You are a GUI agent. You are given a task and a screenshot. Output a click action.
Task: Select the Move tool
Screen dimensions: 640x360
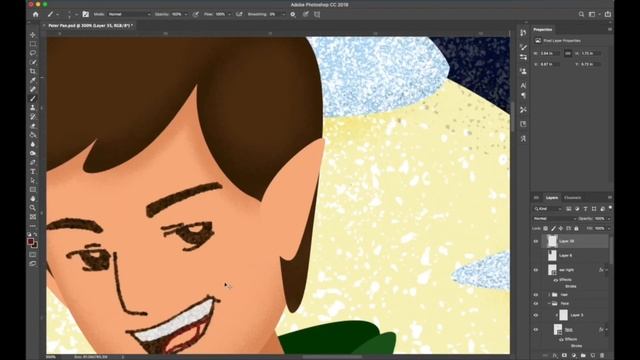pos(33,35)
